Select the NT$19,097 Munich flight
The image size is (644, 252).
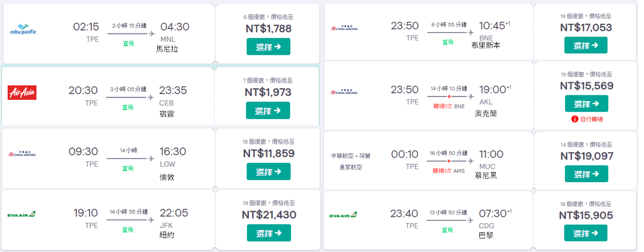click(586, 174)
